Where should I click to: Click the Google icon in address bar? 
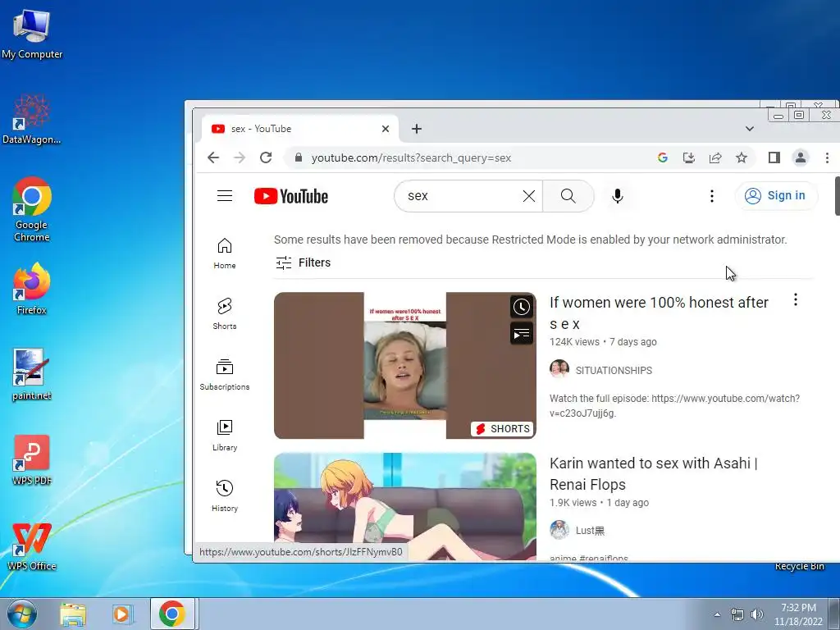click(663, 157)
